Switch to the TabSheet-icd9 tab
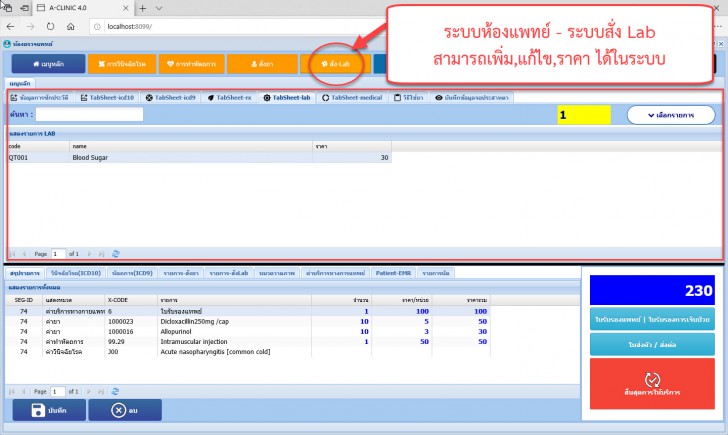 coord(170,97)
